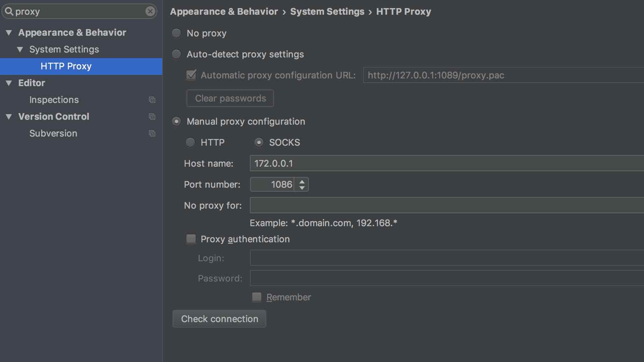Click inside the settings search box
644x362 pixels.
(79, 11)
